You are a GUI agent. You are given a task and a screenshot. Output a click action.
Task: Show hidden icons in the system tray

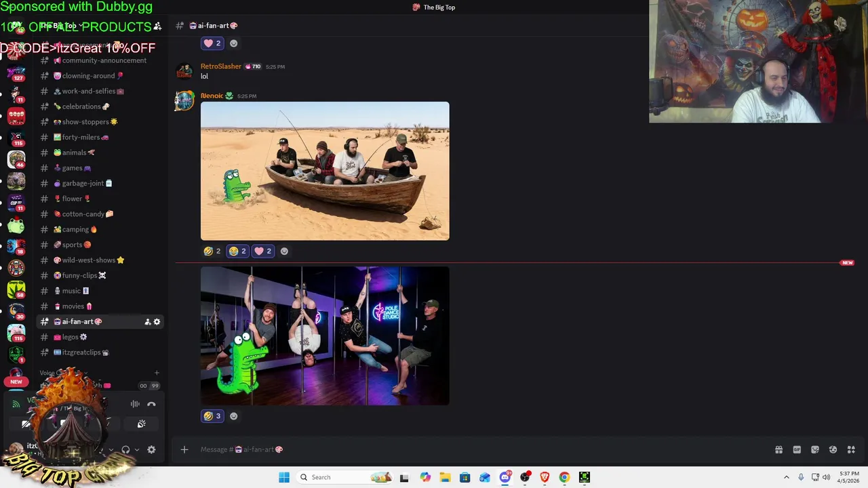[787, 477]
